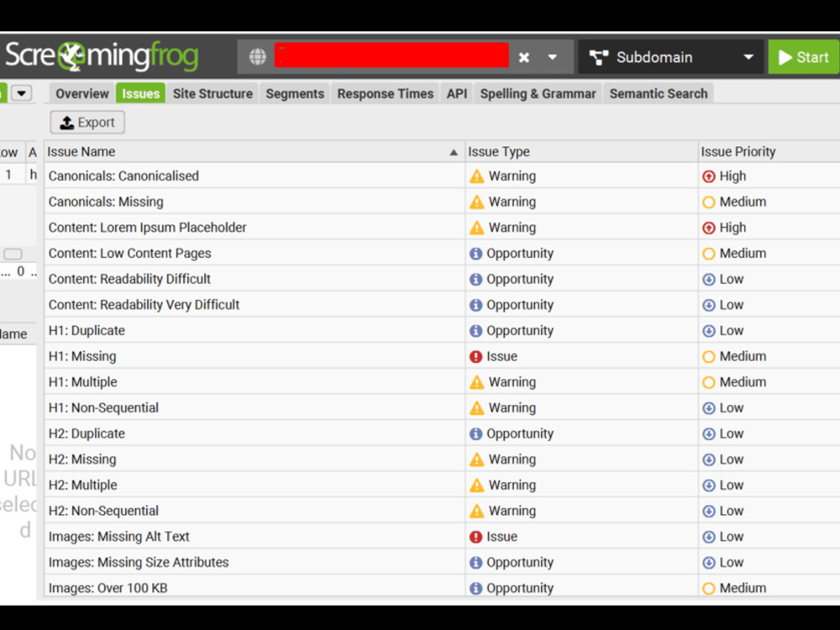Screen dimensions: 840x630
Task: Click the globe icon beside URL field
Action: 257,57
